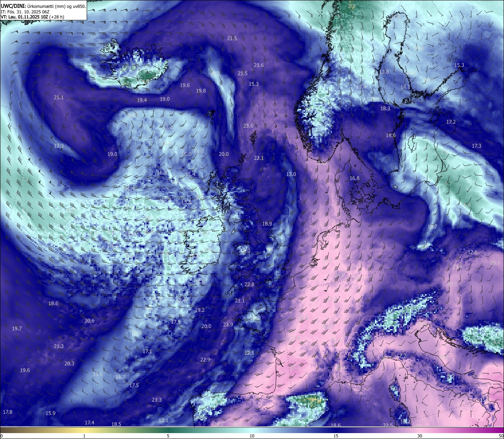This screenshot has height=439, width=504.
Task: Click the value label 18.9
Action: click(267, 224)
